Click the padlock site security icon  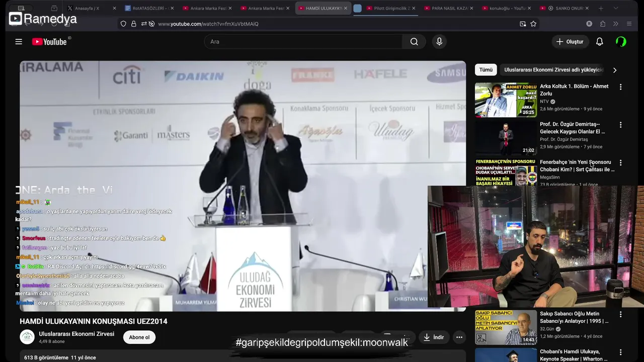coord(134,24)
